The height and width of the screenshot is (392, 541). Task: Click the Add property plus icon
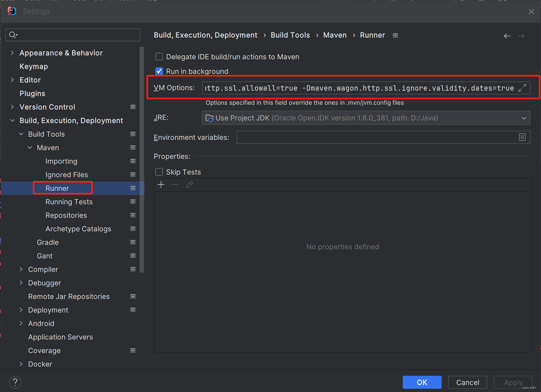click(x=161, y=185)
